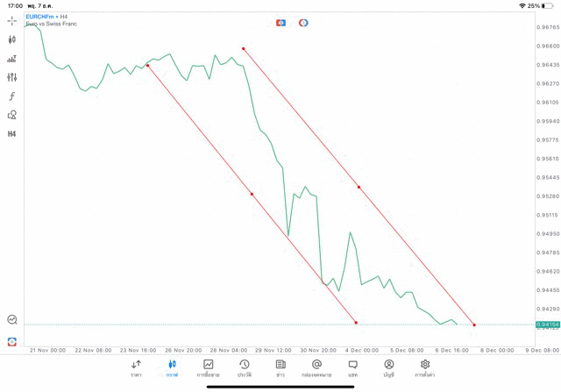561x392 pixels.
Task: Open the drawing objects shapes icon
Action: pos(12,115)
